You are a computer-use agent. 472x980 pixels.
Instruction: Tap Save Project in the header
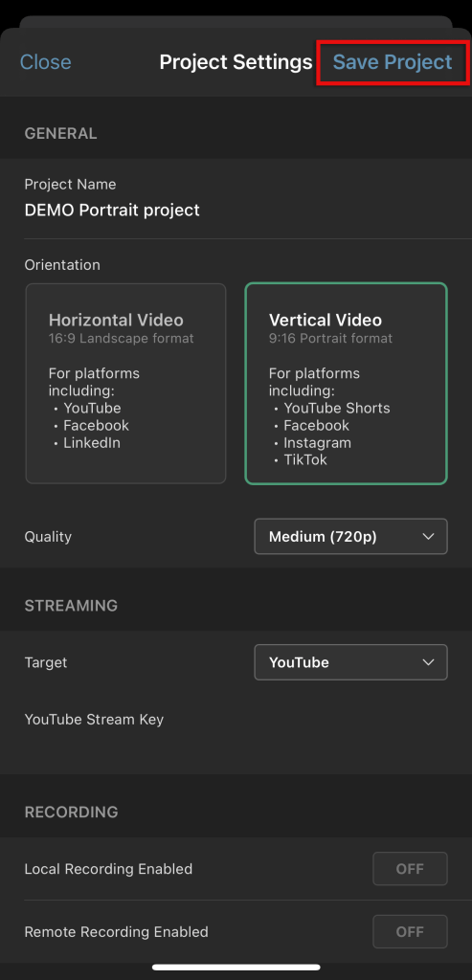point(392,62)
